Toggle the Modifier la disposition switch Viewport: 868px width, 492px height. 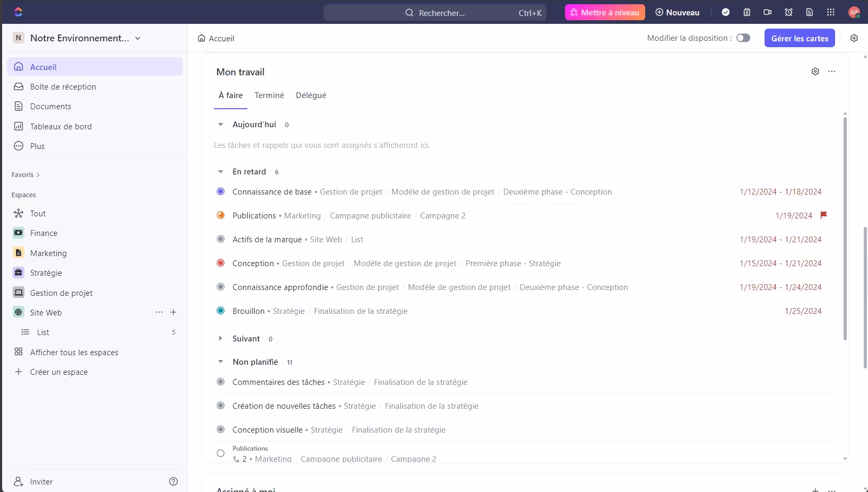tap(743, 38)
